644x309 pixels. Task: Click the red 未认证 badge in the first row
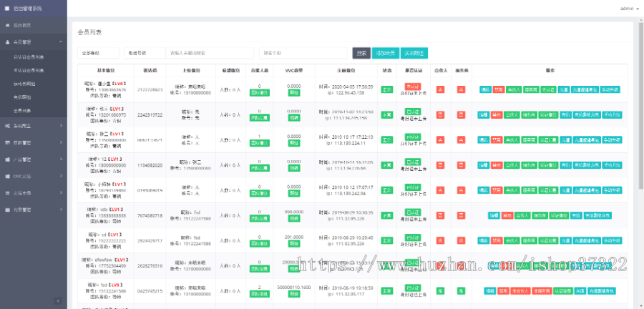413,87
